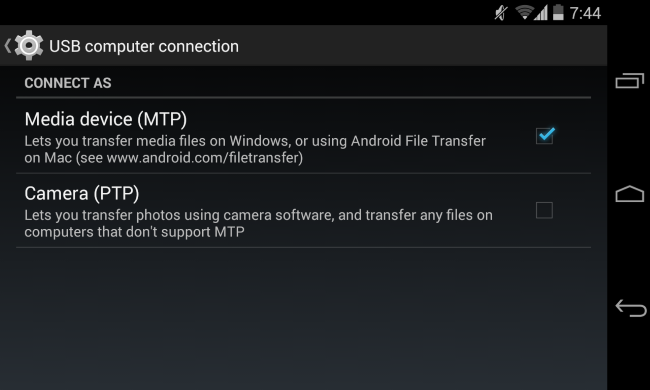
Task: Enable the Camera (PTP) checkbox
Action: [x=544, y=210]
